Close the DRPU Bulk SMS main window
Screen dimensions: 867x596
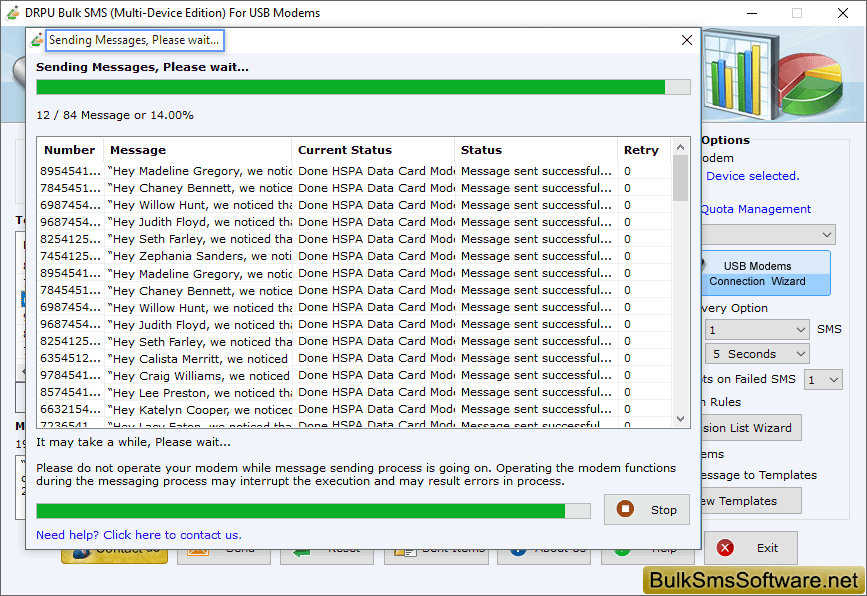[x=843, y=13]
